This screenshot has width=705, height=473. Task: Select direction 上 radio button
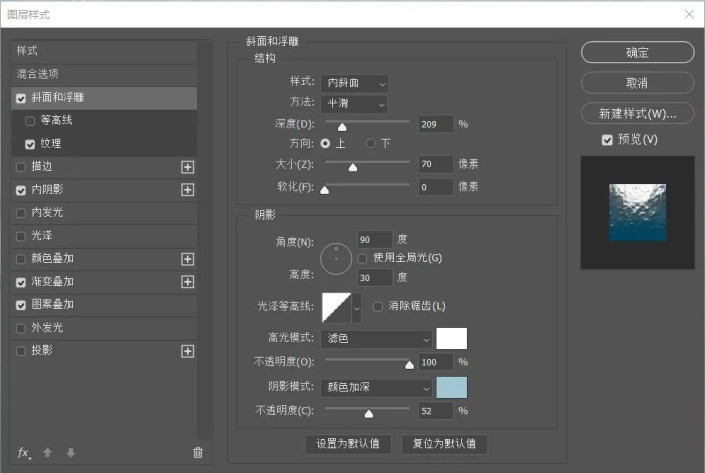coord(325,143)
